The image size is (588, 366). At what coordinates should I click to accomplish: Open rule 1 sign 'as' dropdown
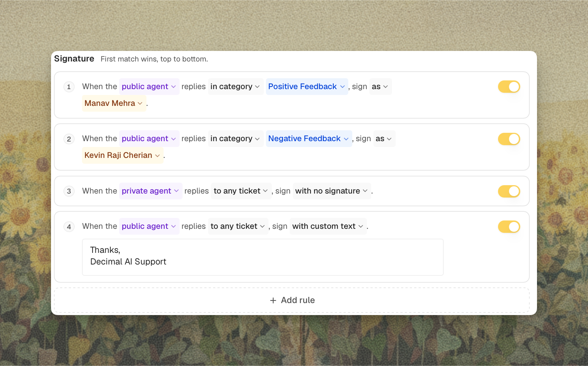point(380,87)
